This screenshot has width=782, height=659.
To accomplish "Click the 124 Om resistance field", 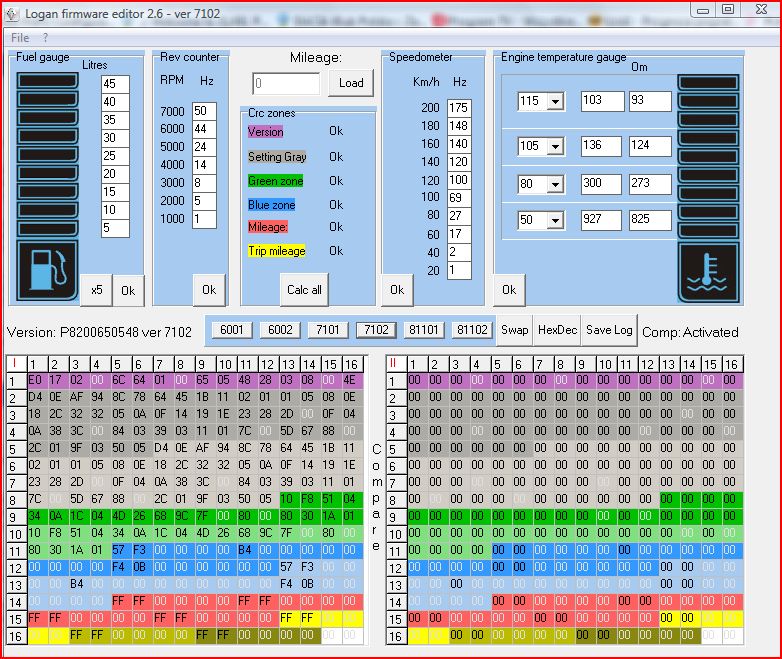I will [x=650, y=146].
